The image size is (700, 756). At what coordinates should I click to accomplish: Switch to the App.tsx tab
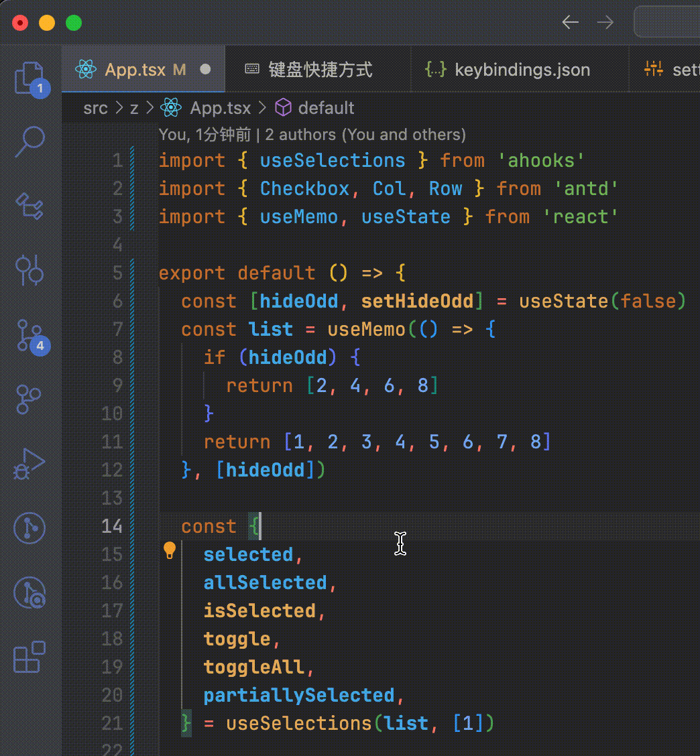point(143,69)
